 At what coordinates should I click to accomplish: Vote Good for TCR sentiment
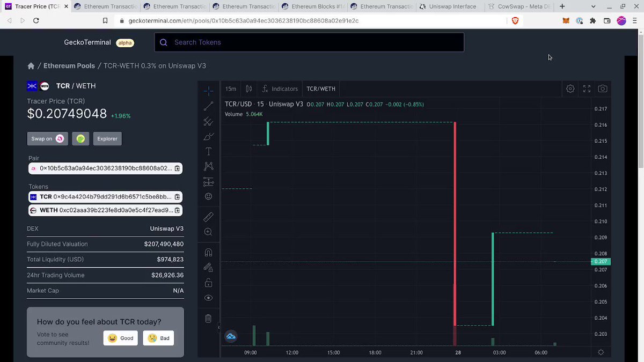(120, 338)
